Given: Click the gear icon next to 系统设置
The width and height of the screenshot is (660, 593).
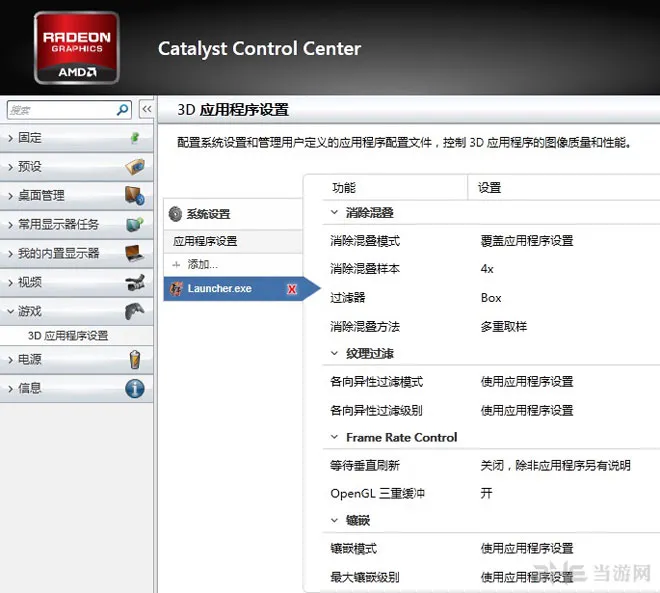Looking at the screenshot, I should [x=175, y=214].
